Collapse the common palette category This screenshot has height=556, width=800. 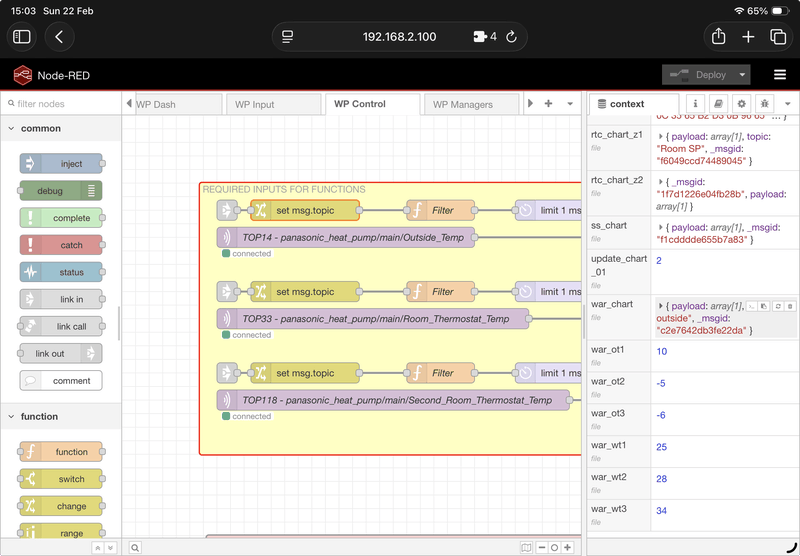pyautogui.click(x=61, y=129)
